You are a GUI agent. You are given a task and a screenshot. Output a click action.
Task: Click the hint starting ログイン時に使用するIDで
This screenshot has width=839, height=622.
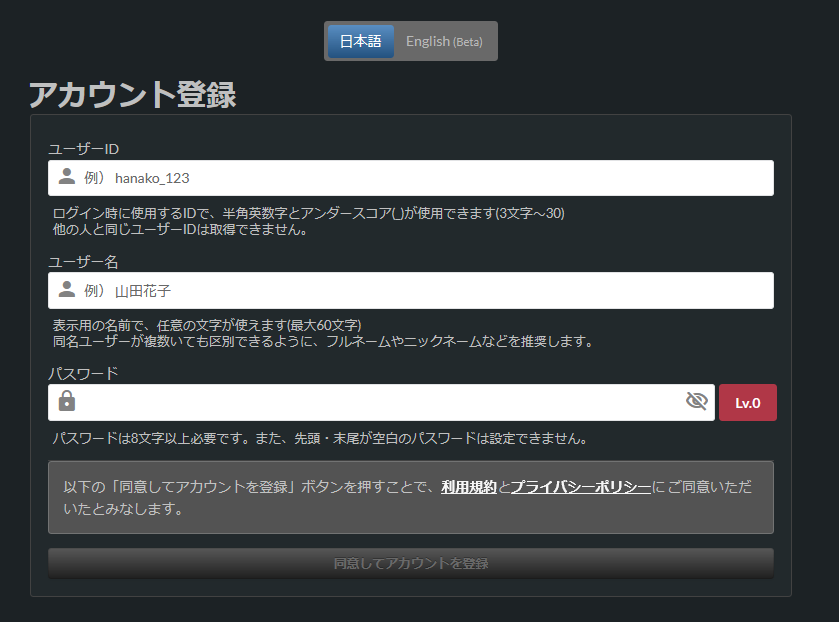tap(309, 213)
